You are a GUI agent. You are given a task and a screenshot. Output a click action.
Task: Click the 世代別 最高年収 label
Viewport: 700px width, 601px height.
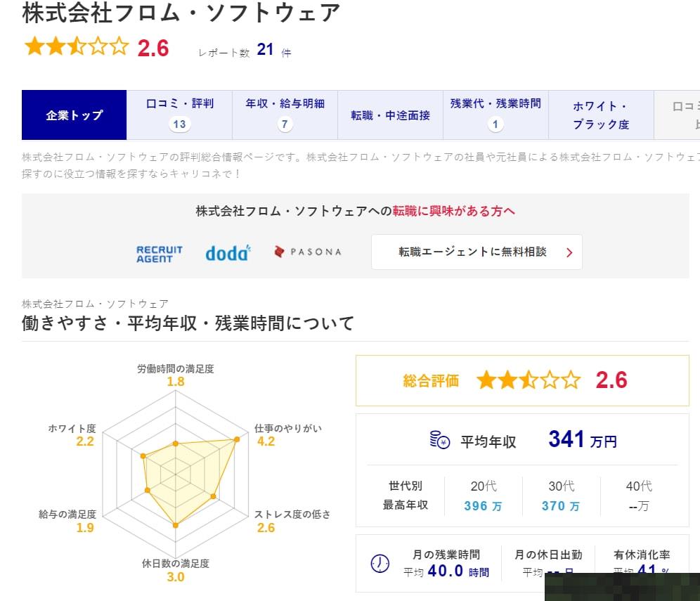click(406, 495)
